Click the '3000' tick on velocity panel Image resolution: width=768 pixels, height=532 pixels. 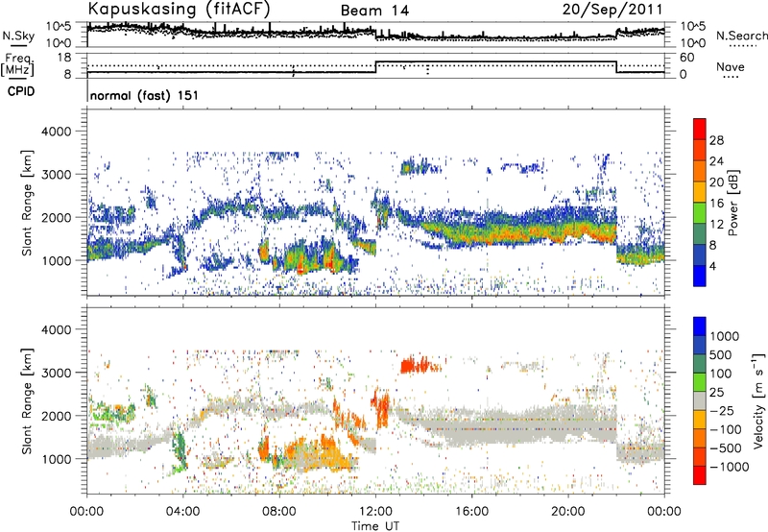coord(59,373)
